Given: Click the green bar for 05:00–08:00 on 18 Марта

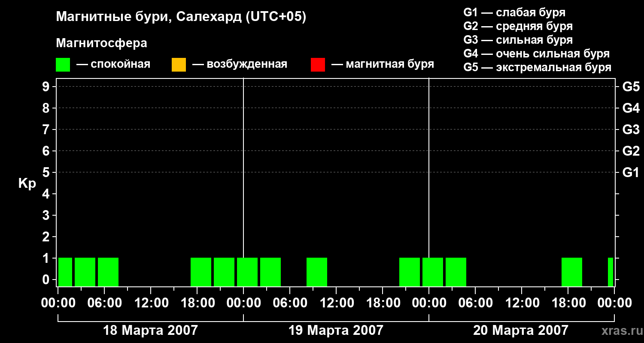Looking at the screenshot, I should (x=108, y=272).
